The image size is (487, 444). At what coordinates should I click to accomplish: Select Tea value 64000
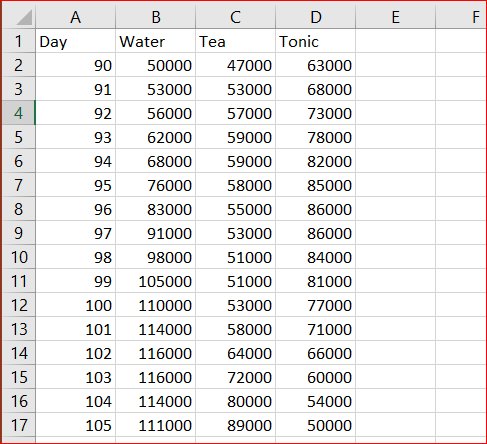236,353
